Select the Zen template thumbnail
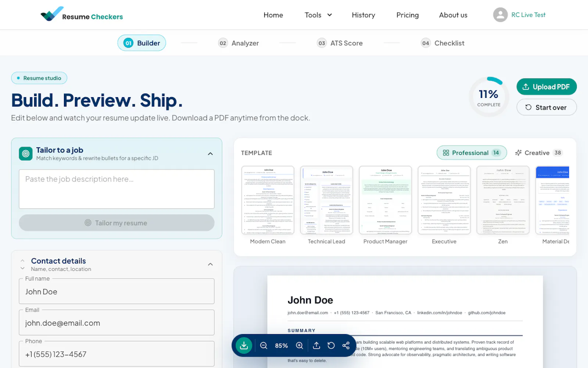 (x=503, y=200)
